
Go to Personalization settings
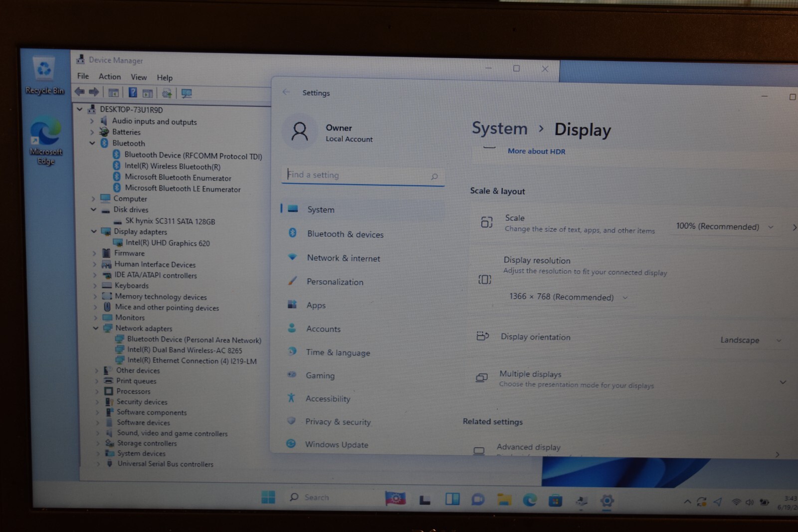(362, 282)
